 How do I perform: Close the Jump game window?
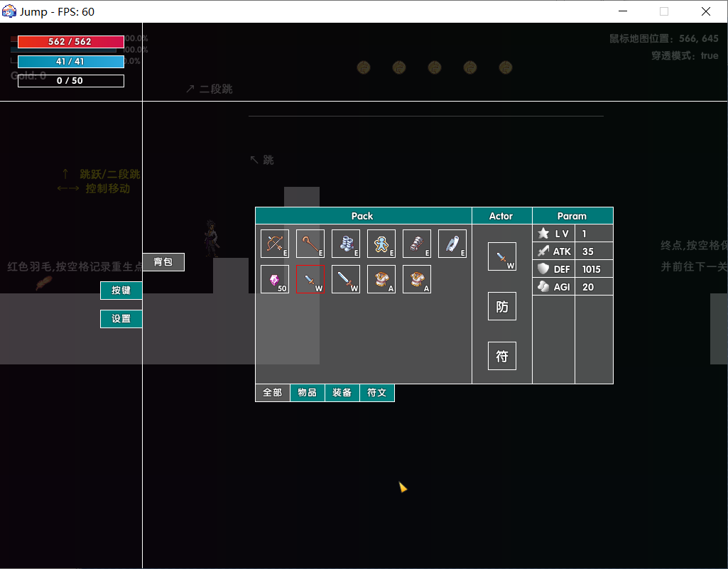706,11
